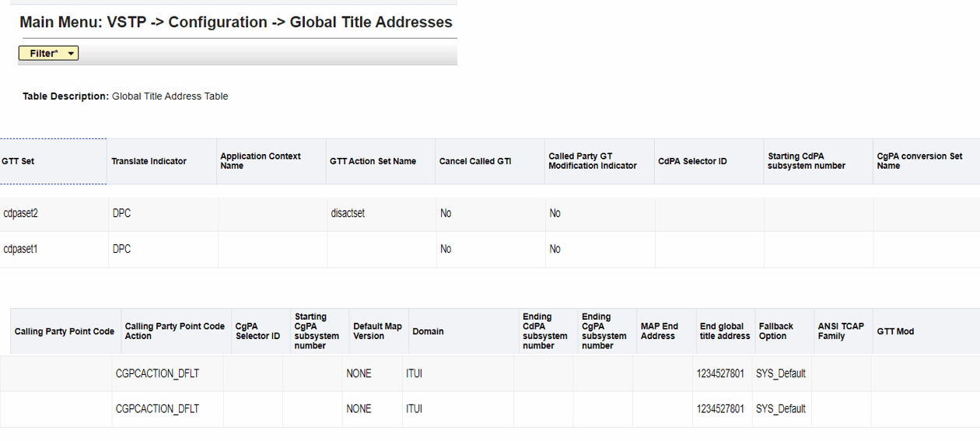
Task: Click the disactset cell
Action: (x=348, y=213)
